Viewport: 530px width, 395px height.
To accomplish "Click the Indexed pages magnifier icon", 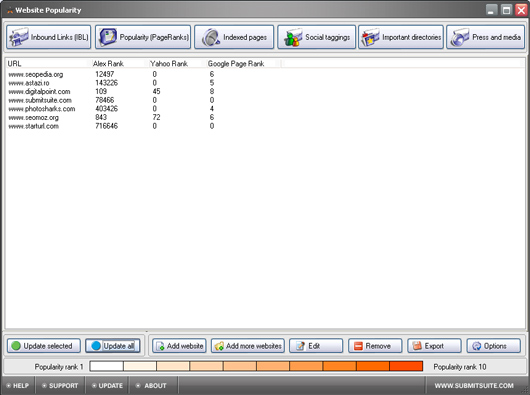I will [x=211, y=37].
